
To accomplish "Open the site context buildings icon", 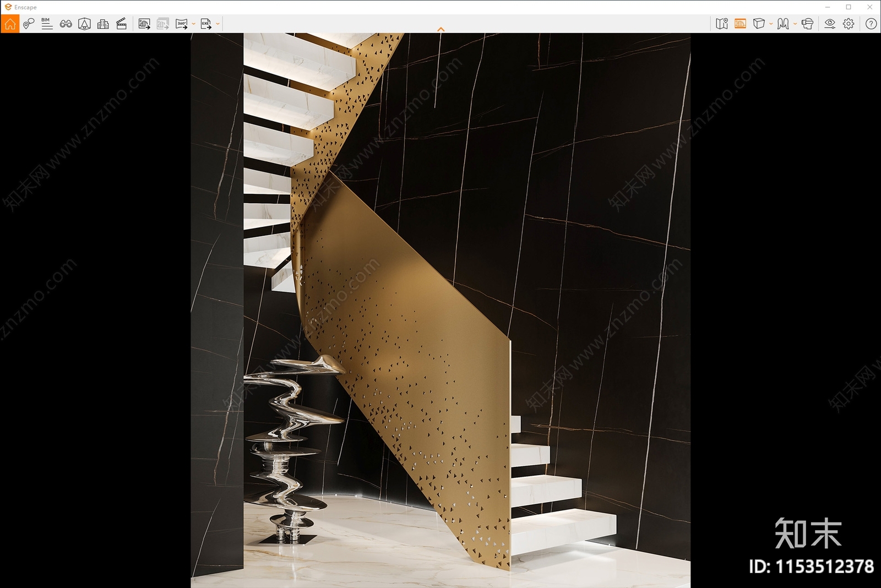I will coord(103,24).
